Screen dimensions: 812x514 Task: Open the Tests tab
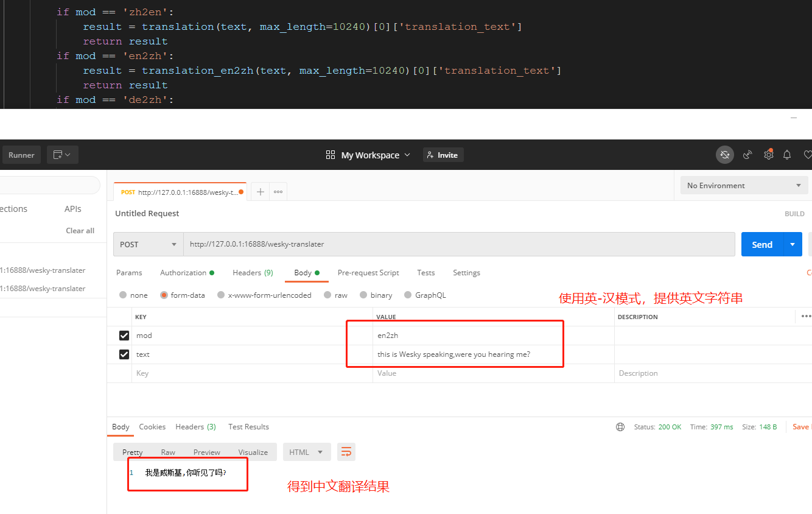pos(426,273)
